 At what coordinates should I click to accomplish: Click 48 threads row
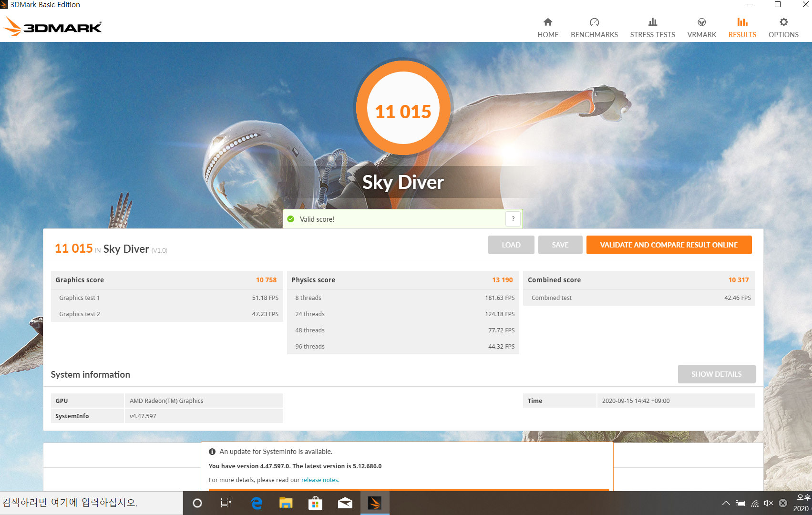tap(403, 330)
